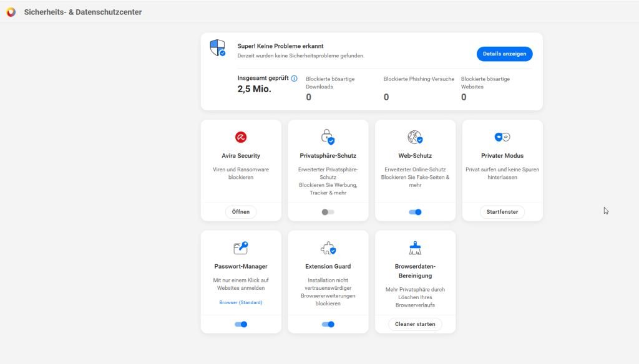The image size is (639, 364).
Task: Click the Details anzeigen button
Action: pyautogui.click(x=504, y=54)
